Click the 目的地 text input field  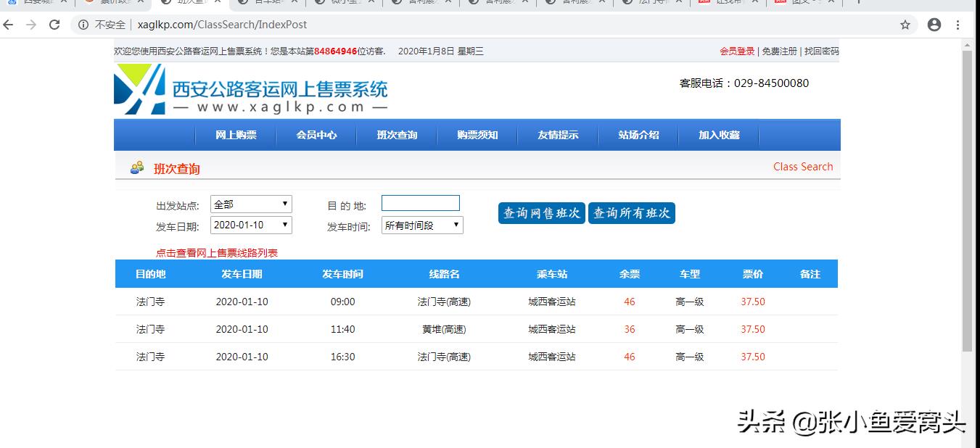421,203
